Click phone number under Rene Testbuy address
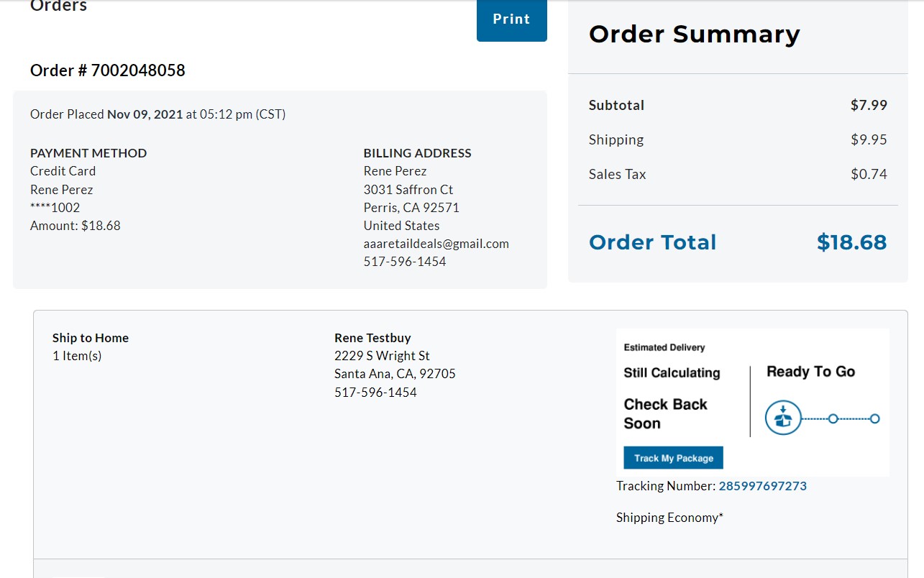This screenshot has width=924, height=578. tap(375, 393)
